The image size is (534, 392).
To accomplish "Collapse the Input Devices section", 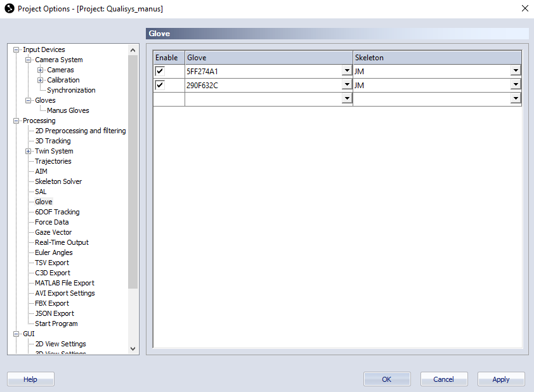I will [16, 49].
